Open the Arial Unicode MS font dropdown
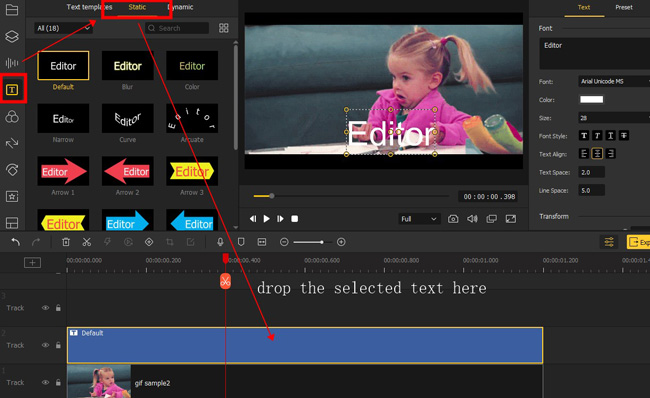This screenshot has height=398, width=650. tap(614, 81)
